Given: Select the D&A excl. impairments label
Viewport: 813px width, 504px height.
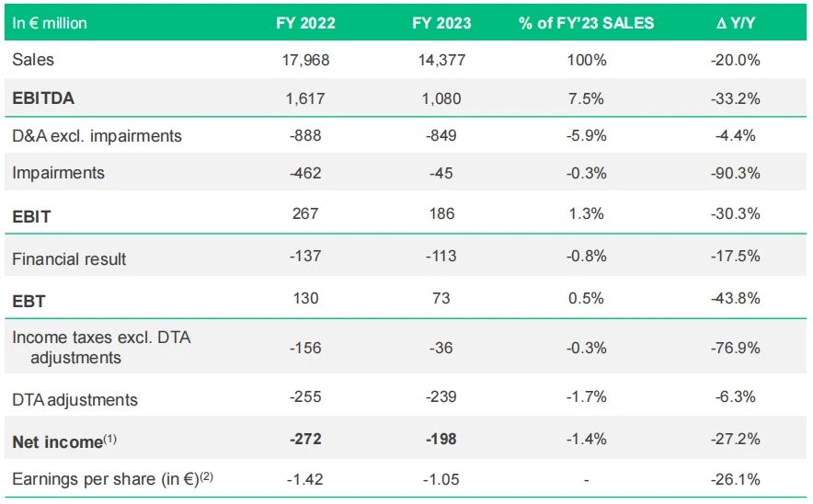Looking at the screenshot, I should click(97, 136).
